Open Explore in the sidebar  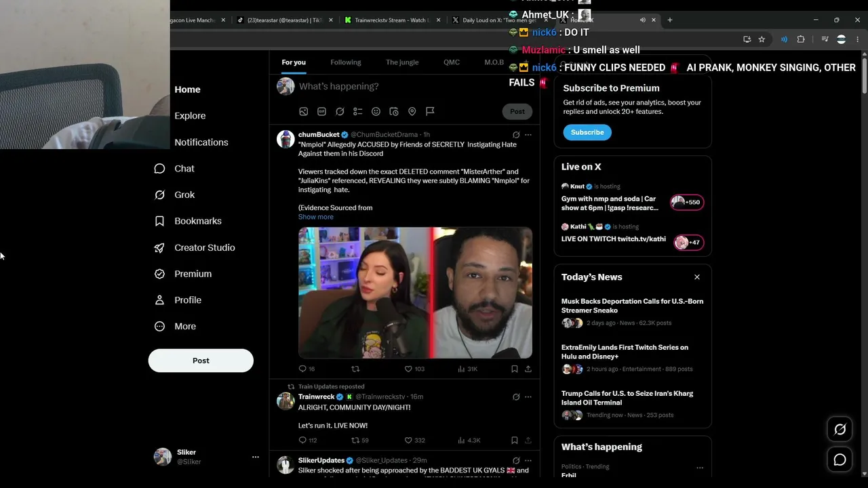point(190,116)
